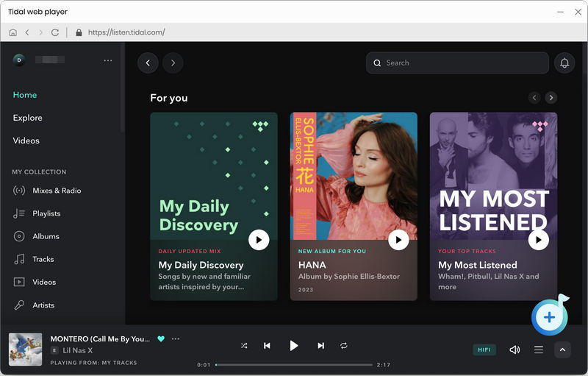Open My Daily Discovery cover art
The image size is (588, 376).
(x=214, y=176)
